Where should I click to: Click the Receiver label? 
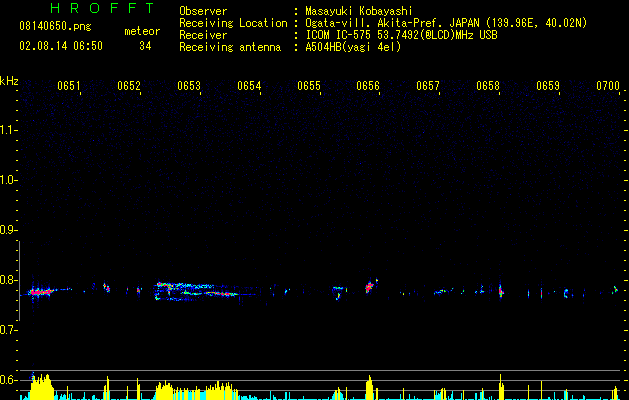[x=203, y=35]
